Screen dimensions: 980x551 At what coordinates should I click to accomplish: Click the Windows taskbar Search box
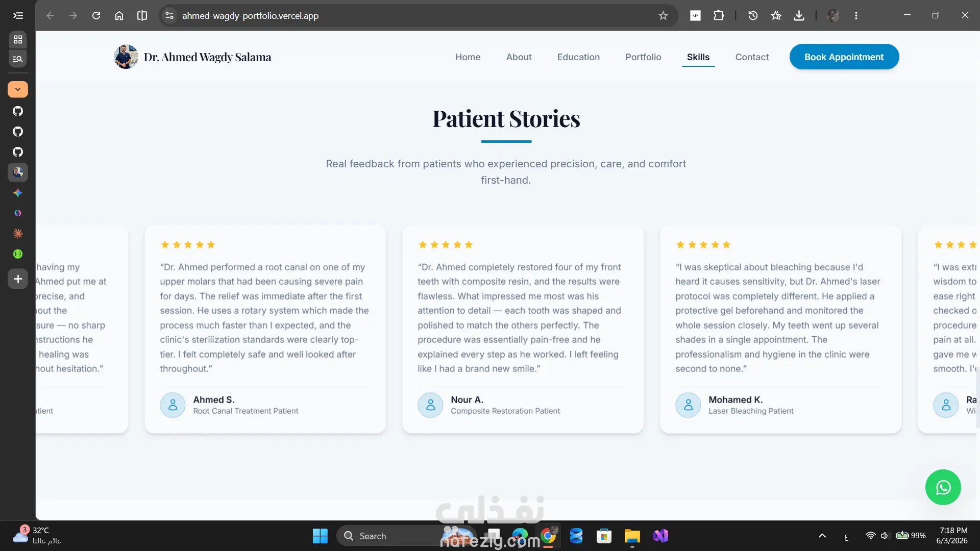pyautogui.click(x=388, y=536)
